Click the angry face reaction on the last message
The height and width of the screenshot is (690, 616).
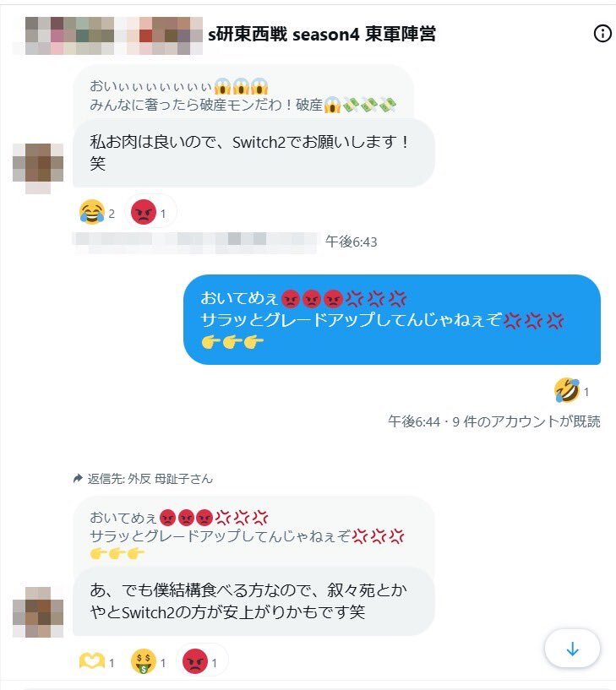[201, 661]
